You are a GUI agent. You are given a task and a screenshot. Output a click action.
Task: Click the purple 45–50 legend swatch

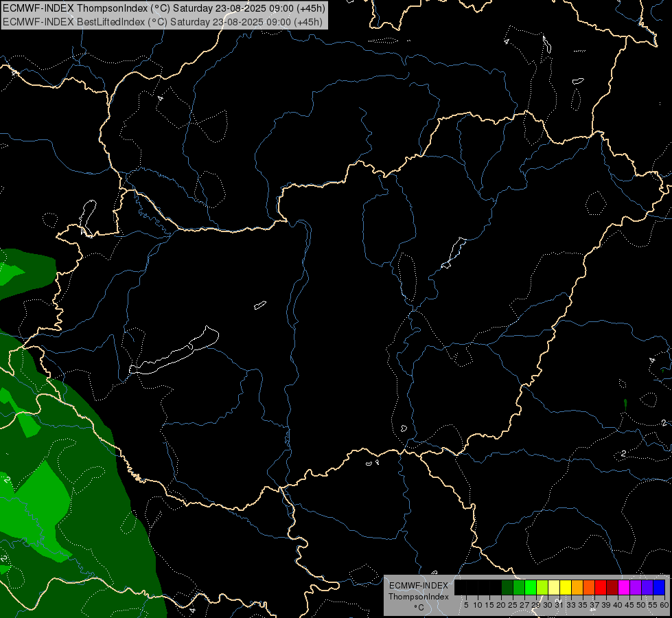(x=636, y=587)
